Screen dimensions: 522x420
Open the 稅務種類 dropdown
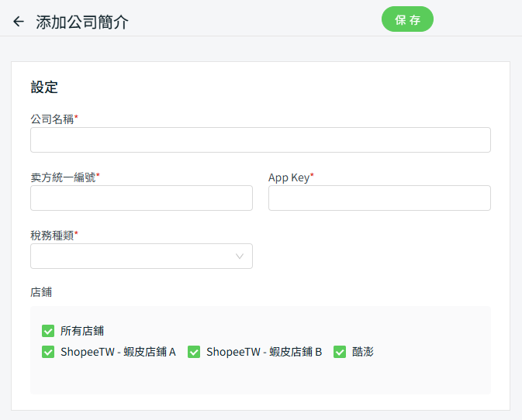click(132, 256)
